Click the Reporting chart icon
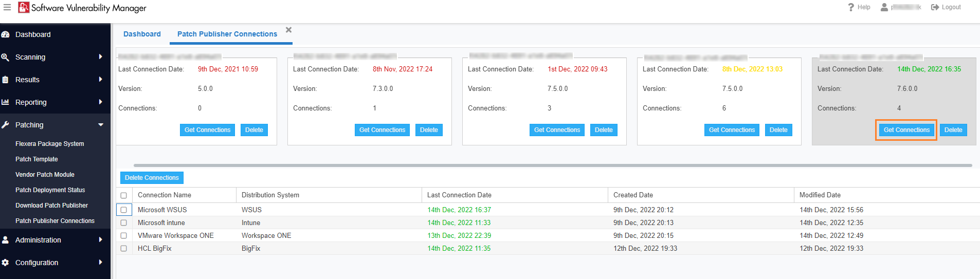 point(6,102)
